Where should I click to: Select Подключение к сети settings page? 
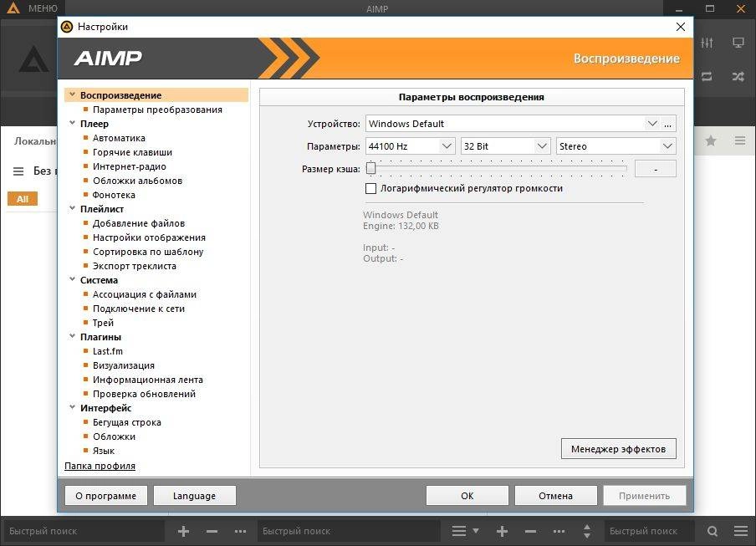click(x=139, y=309)
